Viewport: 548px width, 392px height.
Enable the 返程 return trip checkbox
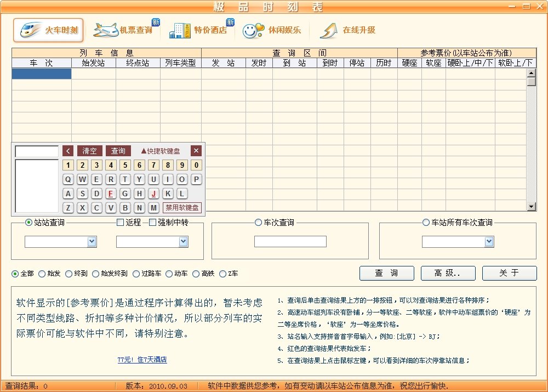pos(119,223)
